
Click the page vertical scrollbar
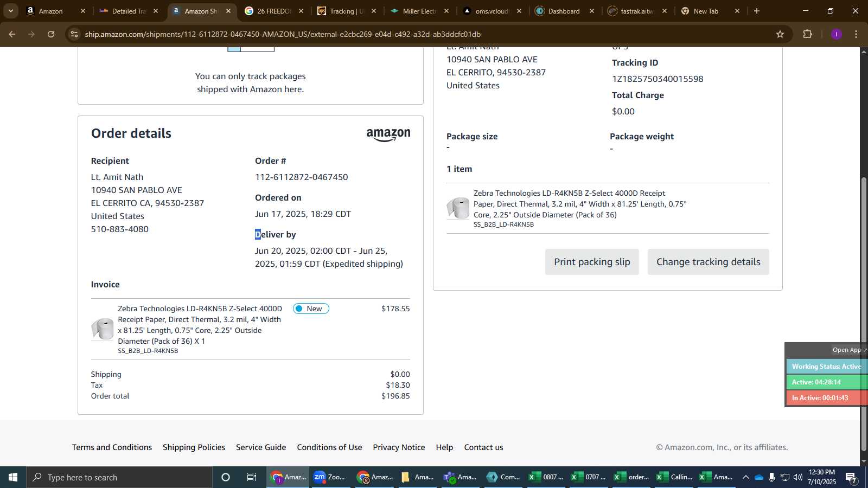coord(864,314)
